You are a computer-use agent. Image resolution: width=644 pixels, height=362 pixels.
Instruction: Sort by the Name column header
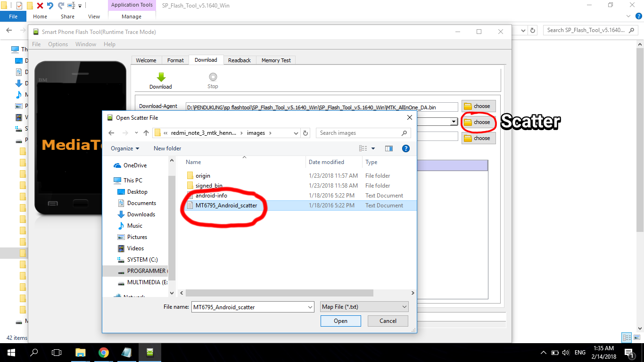tap(193, 162)
